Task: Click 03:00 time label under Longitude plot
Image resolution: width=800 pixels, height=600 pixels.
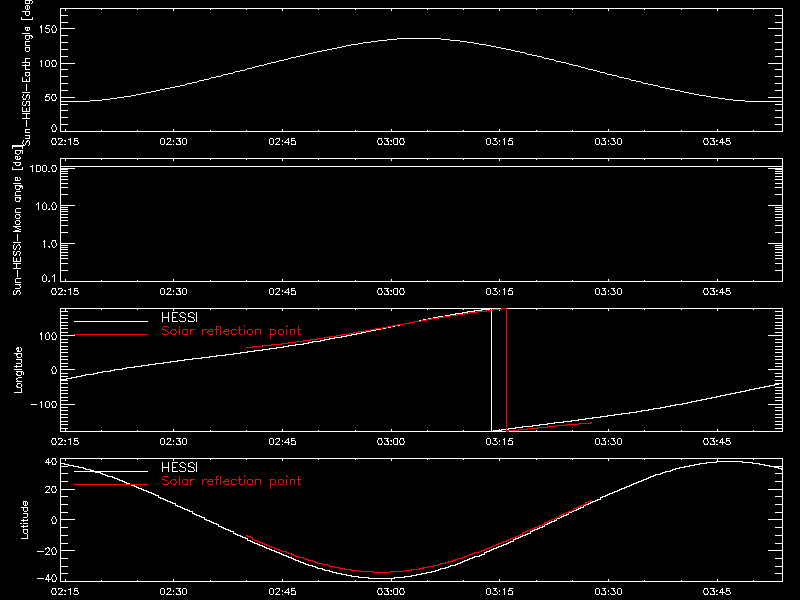Action: coord(391,441)
